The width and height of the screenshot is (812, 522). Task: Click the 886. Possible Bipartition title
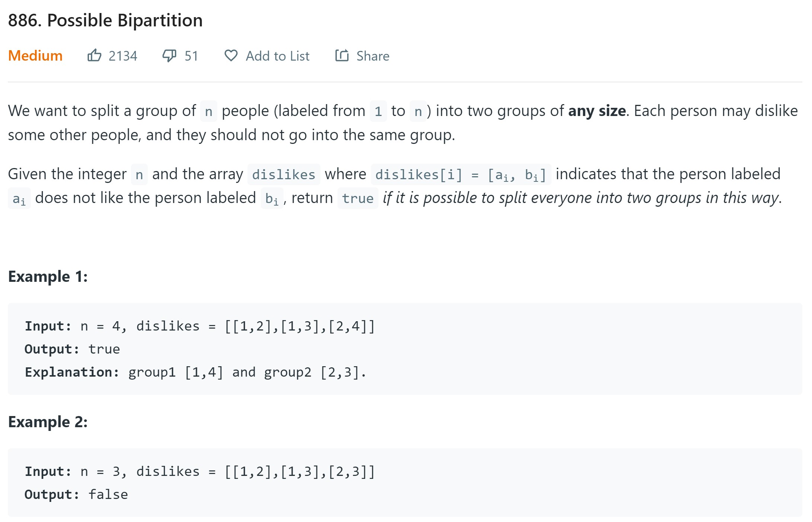105,20
